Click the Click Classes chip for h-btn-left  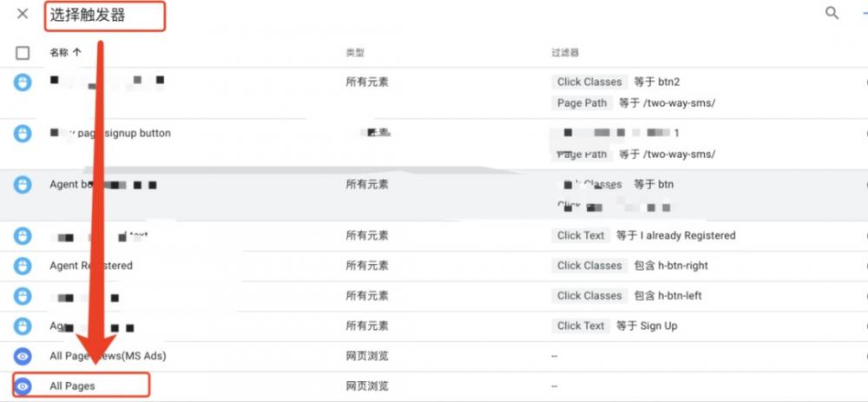[x=589, y=296]
